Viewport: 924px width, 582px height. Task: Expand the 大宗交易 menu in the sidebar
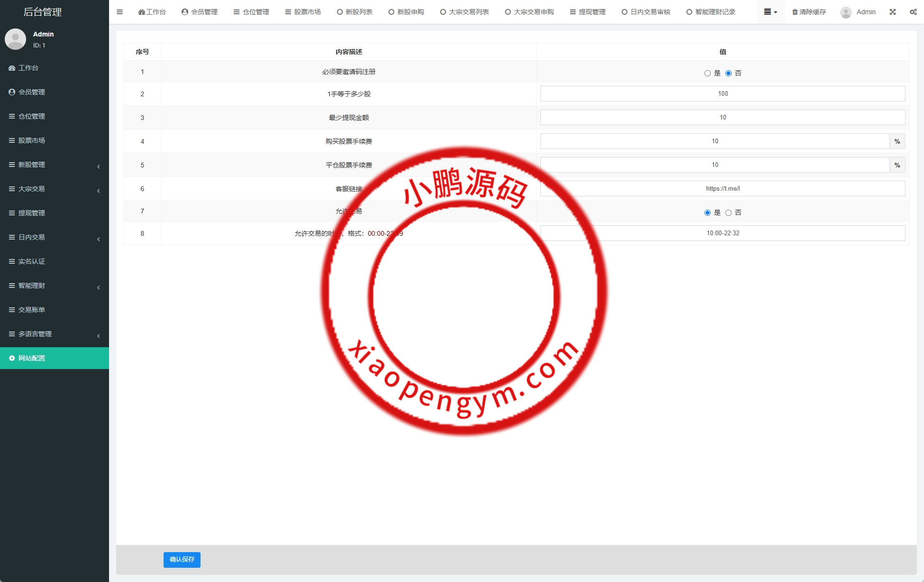(x=32, y=188)
